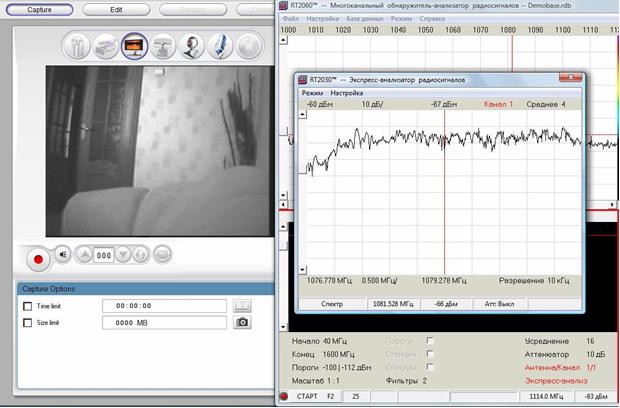Take a snapshot with the camera icon
This screenshot has height=408, width=620.
pyautogui.click(x=242, y=323)
